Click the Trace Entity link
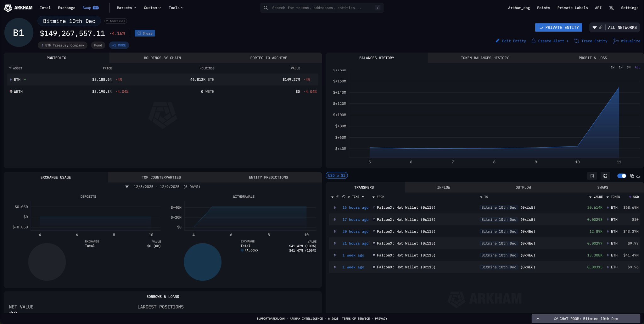The image size is (644, 324). (591, 41)
